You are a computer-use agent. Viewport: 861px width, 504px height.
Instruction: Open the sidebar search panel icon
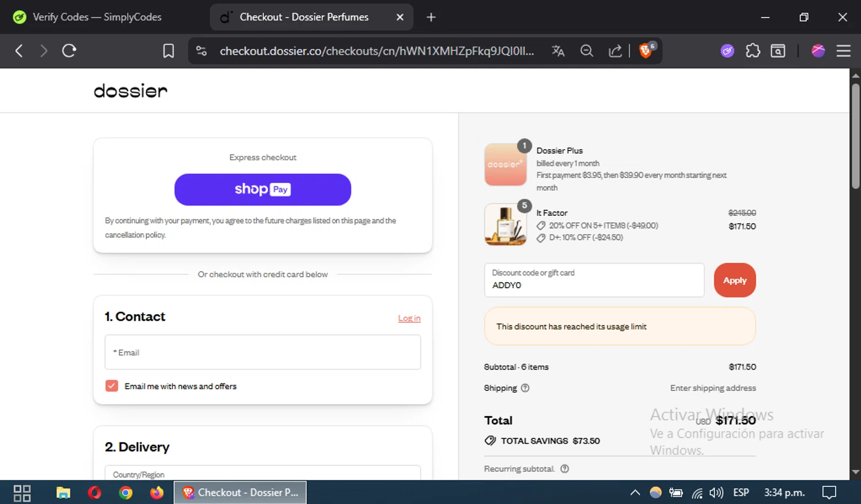tap(778, 51)
